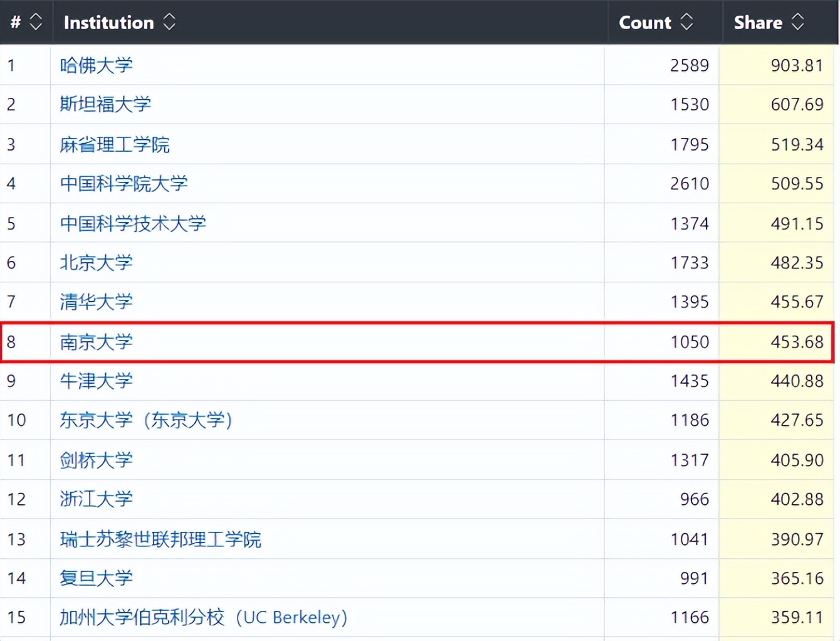Click the 北京大学 link
Screen dimensions: 840x641
(x=97, y=263)
